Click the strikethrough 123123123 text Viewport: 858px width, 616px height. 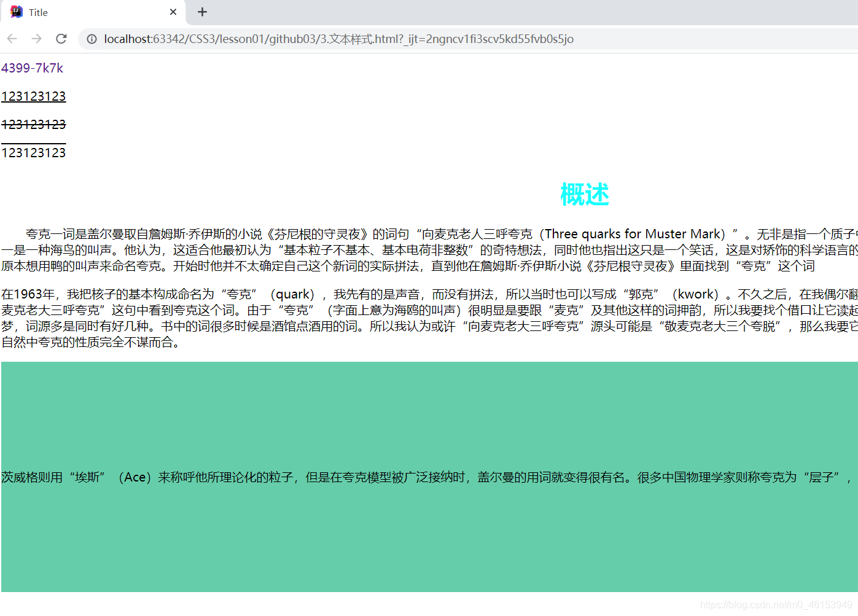33,124
